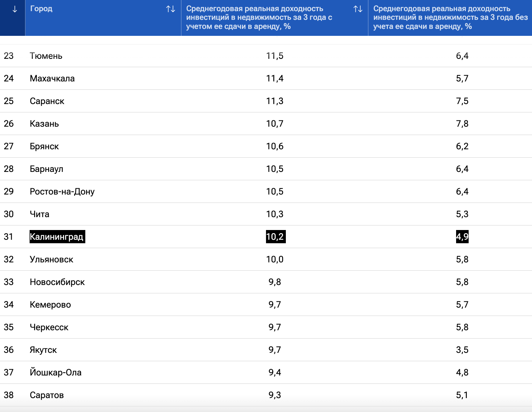Click value 6,4 in Ростов-на-Дону row
Image resolution: width=532 pixels, height=412 pixels.
[x=462, y=192]
